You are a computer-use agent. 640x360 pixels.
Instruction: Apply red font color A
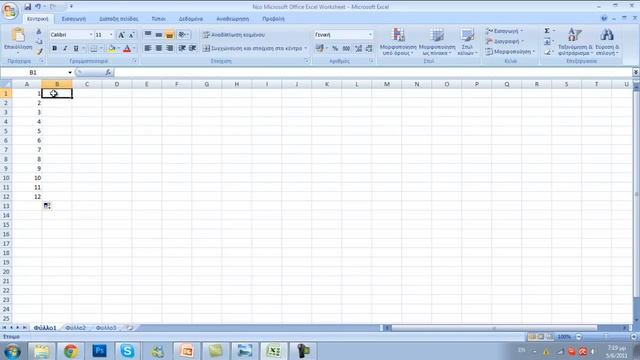(127, 49)
